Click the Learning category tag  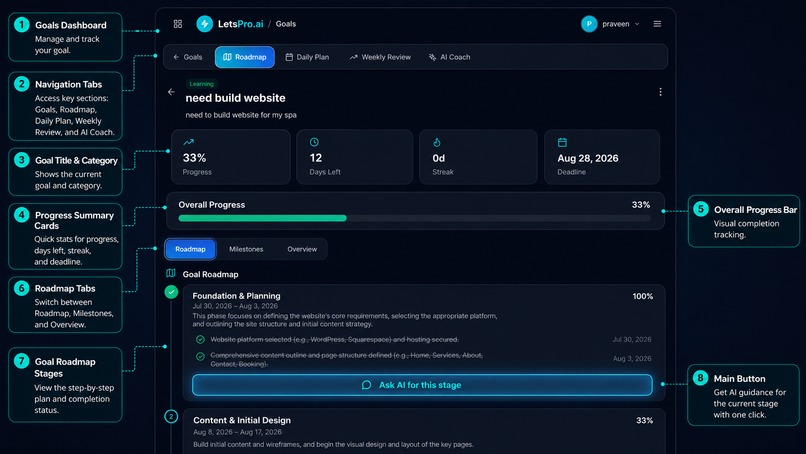click(202, 84)
